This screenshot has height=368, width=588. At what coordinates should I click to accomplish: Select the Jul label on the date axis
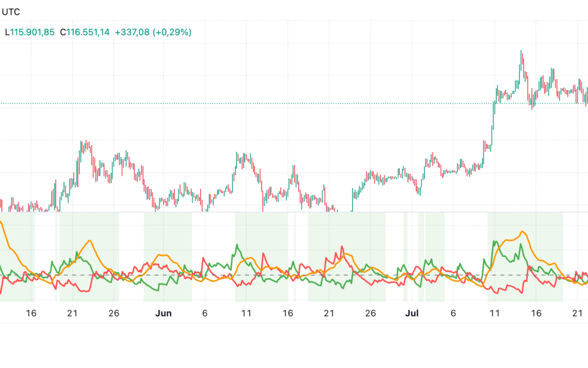[412, 313]
